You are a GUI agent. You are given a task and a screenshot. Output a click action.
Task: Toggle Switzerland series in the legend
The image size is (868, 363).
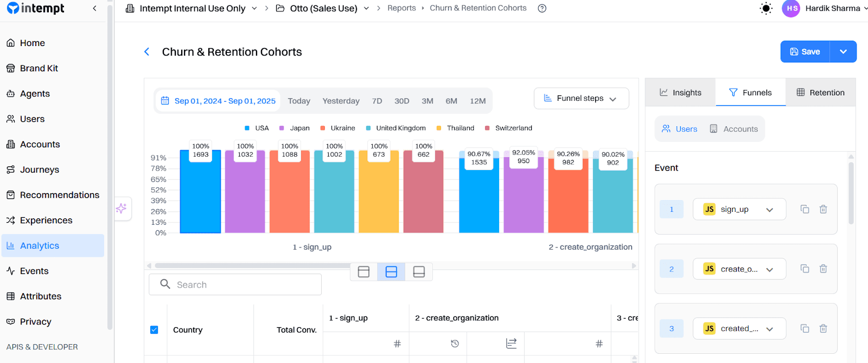click(x=508, y=128)
